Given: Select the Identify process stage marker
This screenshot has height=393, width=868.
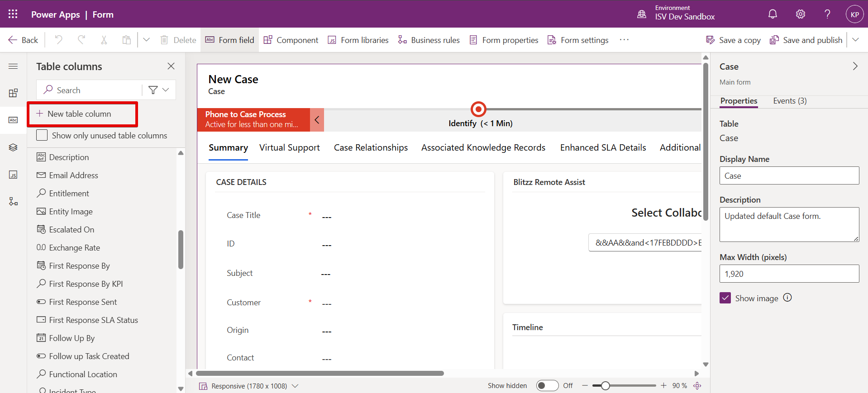Looking at the screenshot, I should coord(478,109).
